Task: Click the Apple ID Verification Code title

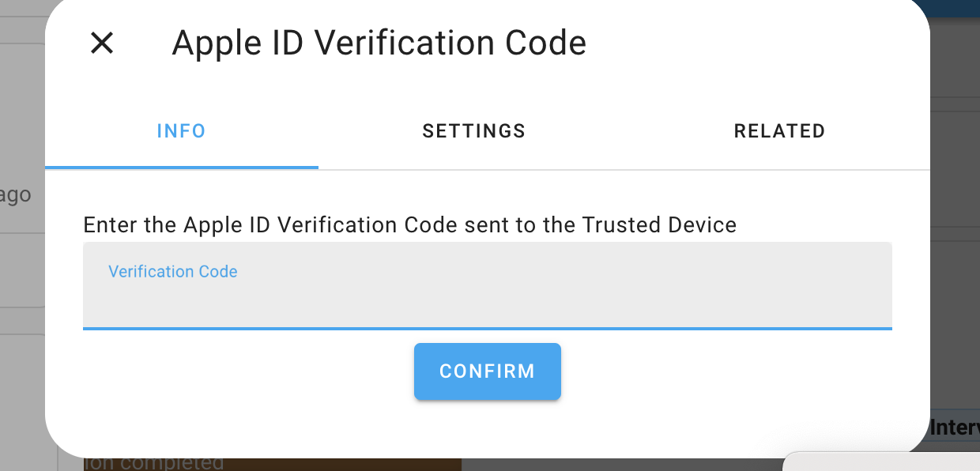Action: [379, 43]
